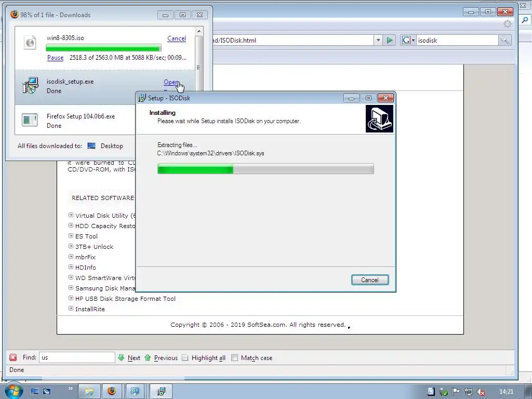Open the ES Tool link

pyautogui.click(x=86, y=236)
